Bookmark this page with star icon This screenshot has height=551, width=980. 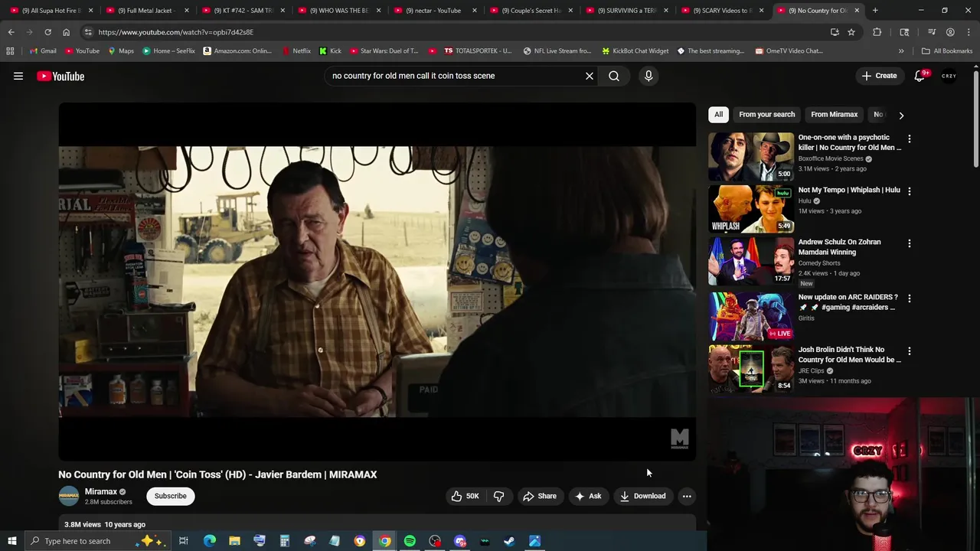click(851, 32)
